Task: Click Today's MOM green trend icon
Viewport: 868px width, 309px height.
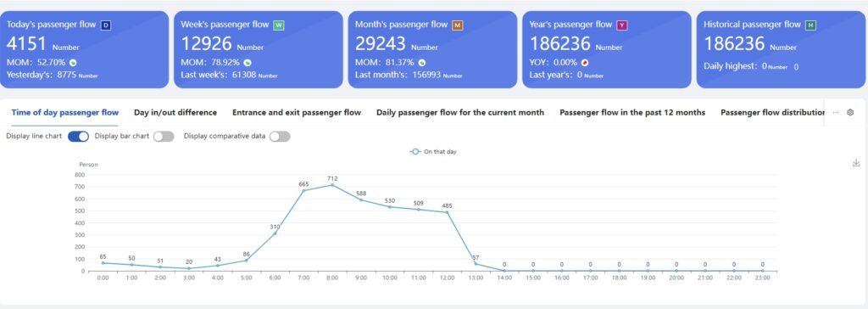Action: tap(73, 63)
